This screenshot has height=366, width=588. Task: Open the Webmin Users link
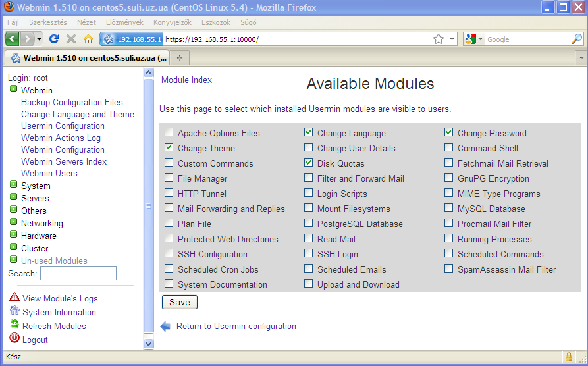[x=49, y=173]
